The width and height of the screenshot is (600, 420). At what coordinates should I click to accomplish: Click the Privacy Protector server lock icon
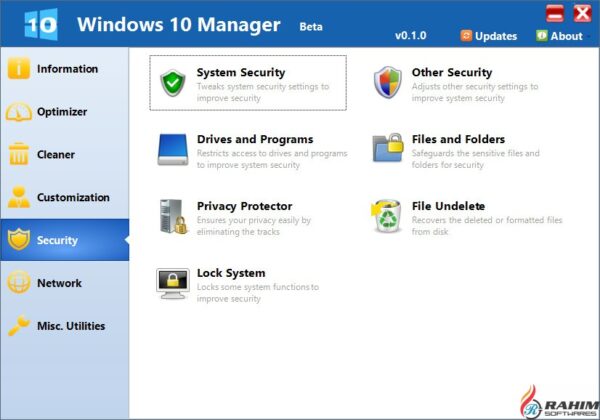[x=173, y=216]
